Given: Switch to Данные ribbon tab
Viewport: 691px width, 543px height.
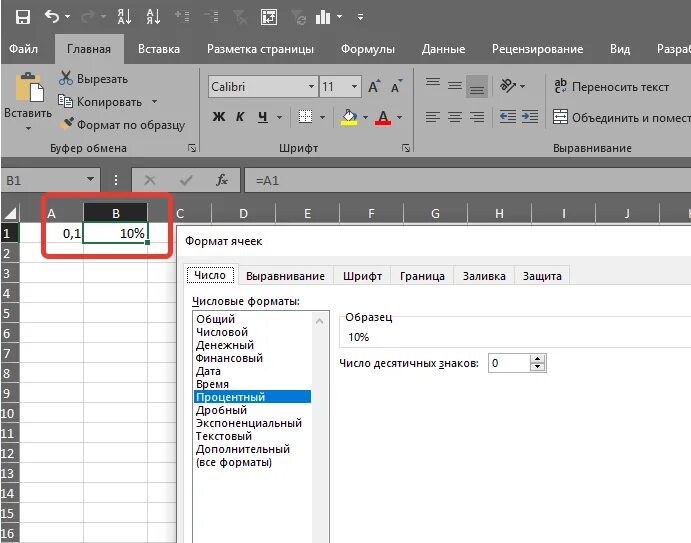Looking at the screenshot, I should click(443, 48).
